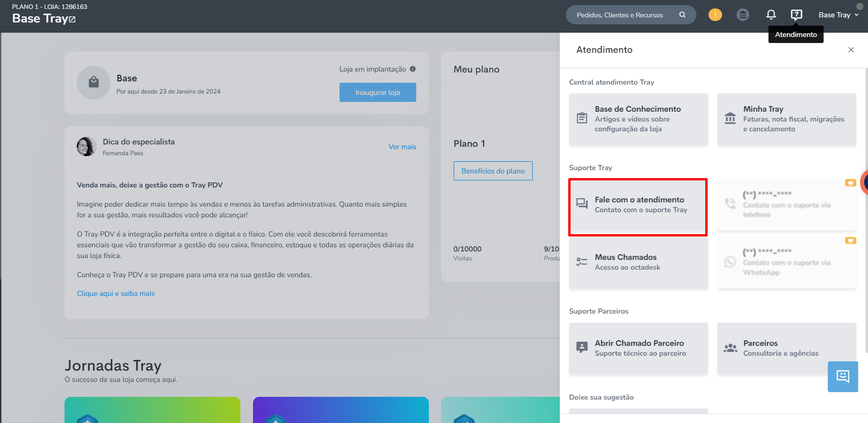Open the blue floating chat button
This screenshot has width=868, height=423.
click(x=843, y=377)
